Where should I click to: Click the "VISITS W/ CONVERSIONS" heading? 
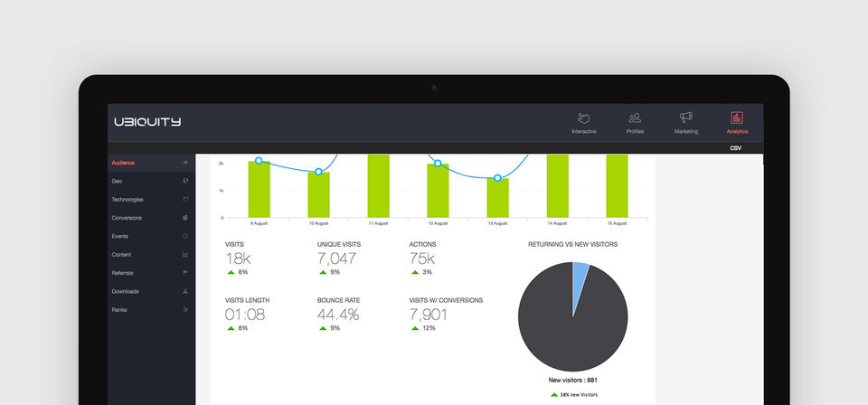click(x=446, y=300)
